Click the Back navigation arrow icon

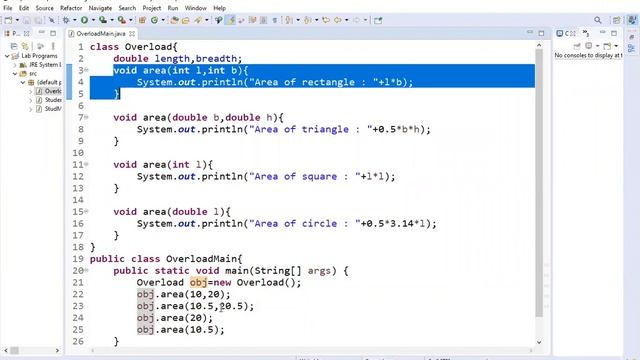(338, 20)
